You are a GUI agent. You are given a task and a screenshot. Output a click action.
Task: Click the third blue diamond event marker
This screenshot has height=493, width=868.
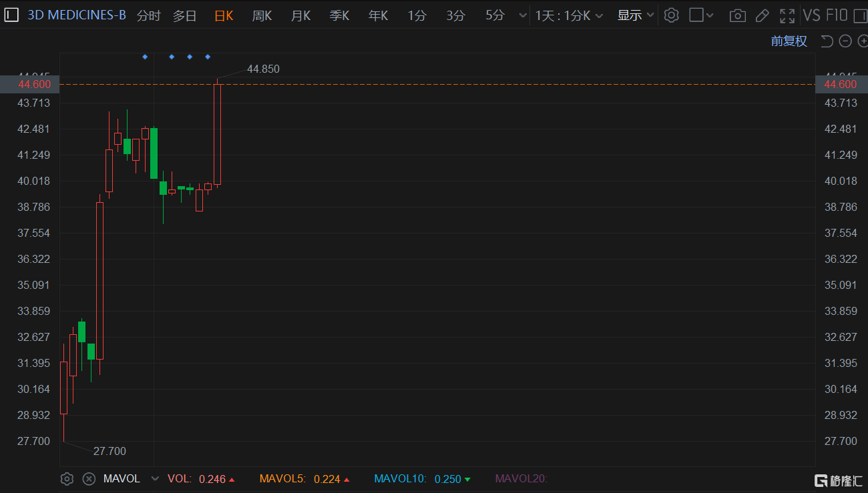pyautogui.click(x=190, y=57)
